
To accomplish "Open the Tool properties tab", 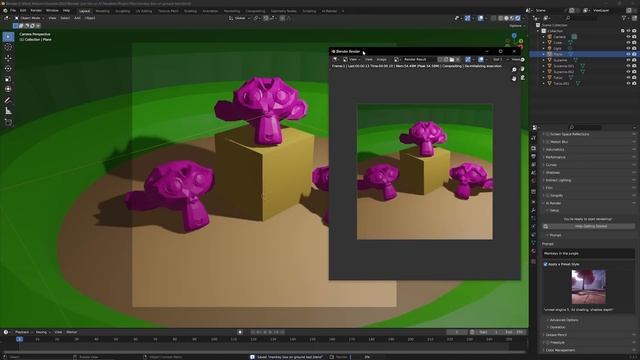I will point(533,138).
